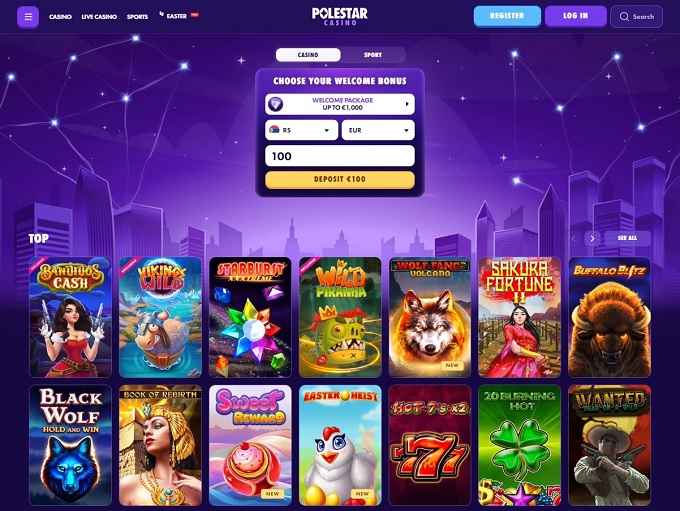Click the See All link

627,238
